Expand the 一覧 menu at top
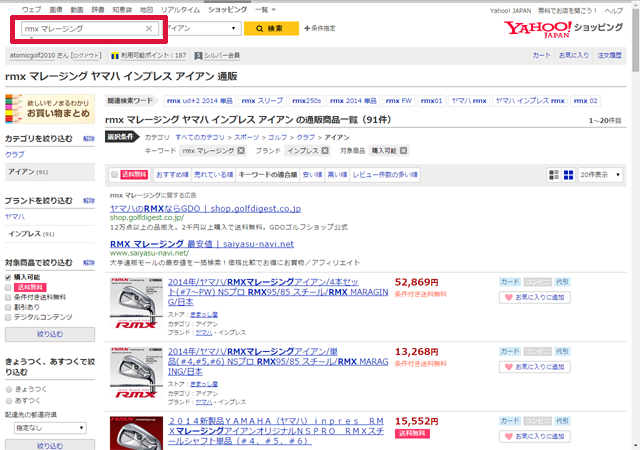This screenshot has height=450, width=640. coord(265,9)
